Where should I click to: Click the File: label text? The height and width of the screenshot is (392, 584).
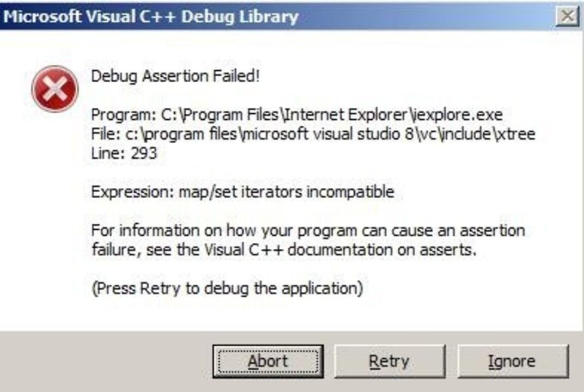[104, 134]
